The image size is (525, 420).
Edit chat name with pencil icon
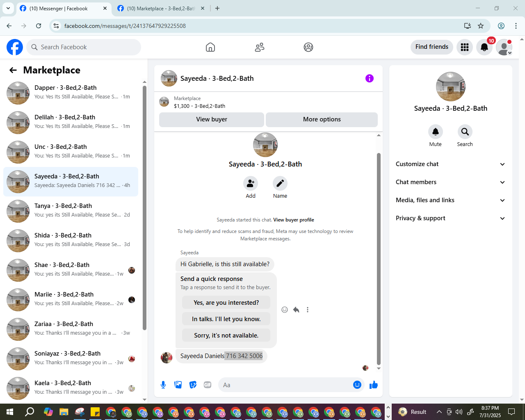click(x=280, y=183)
